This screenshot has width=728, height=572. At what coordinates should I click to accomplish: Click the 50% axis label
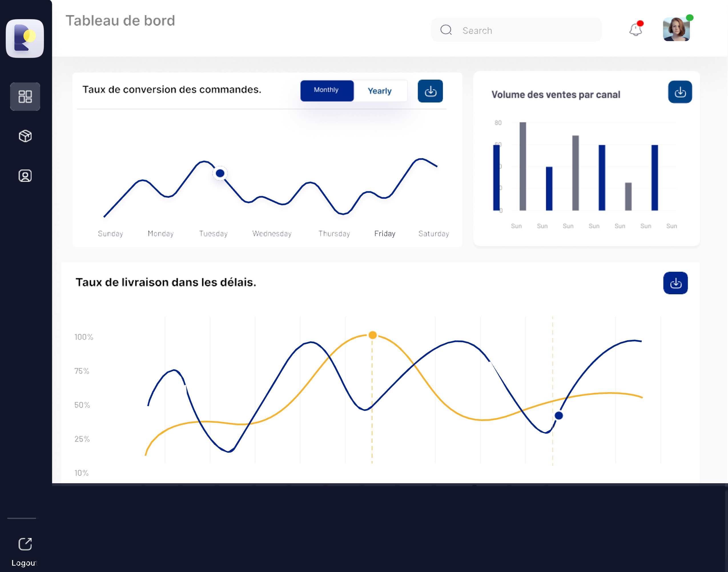[x=82, y=405]
